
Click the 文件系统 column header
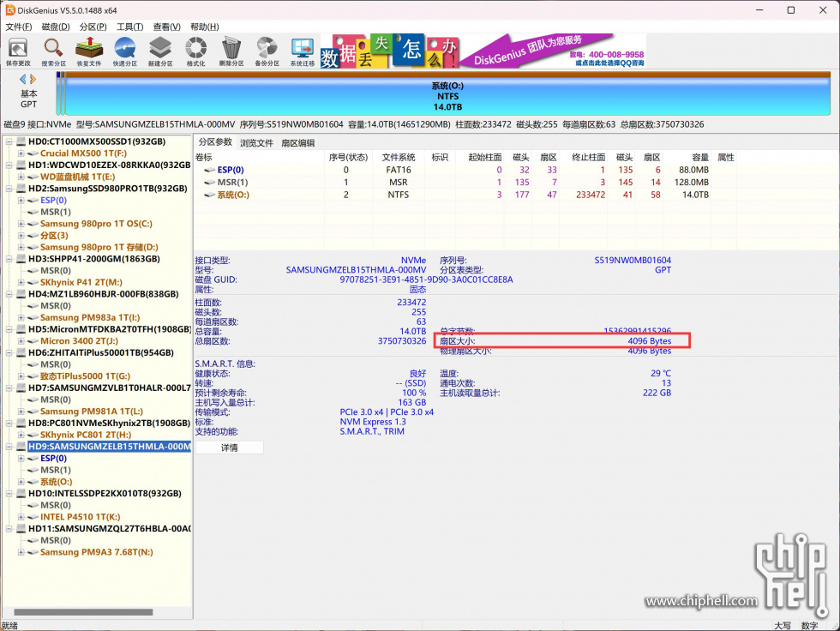(x=399, y=158)
